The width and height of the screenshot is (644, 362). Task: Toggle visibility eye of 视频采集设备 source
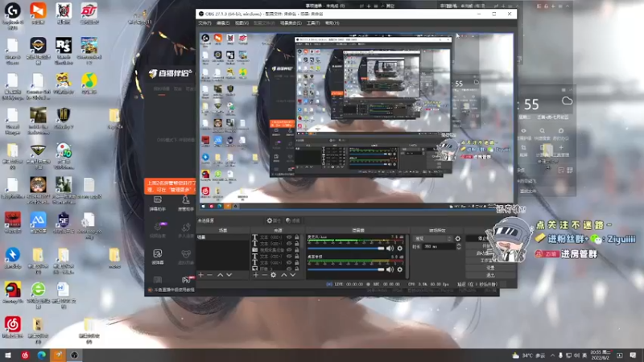tap(289, 249)
